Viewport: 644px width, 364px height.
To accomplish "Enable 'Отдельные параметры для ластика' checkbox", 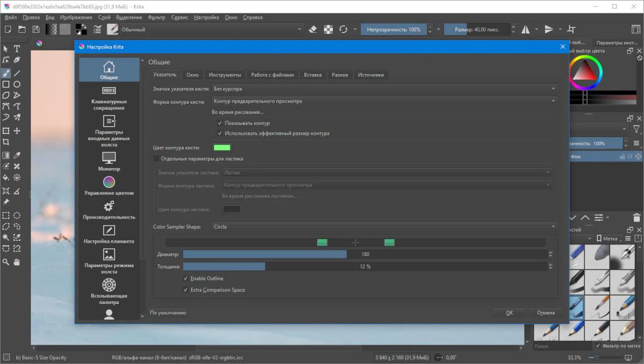I will click(157, 159).
